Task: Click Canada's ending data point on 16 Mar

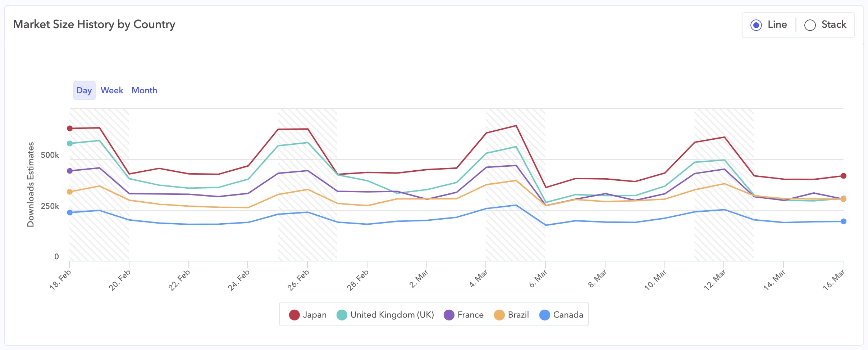Action: click(x=844, y=221)
